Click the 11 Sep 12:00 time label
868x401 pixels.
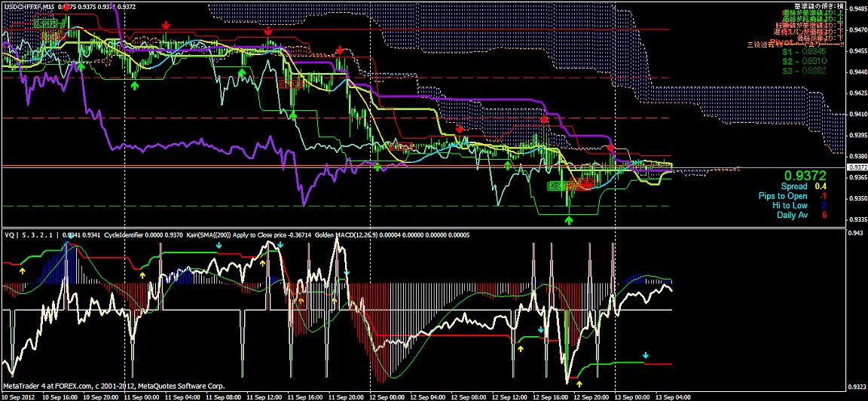tap(264, 396)
